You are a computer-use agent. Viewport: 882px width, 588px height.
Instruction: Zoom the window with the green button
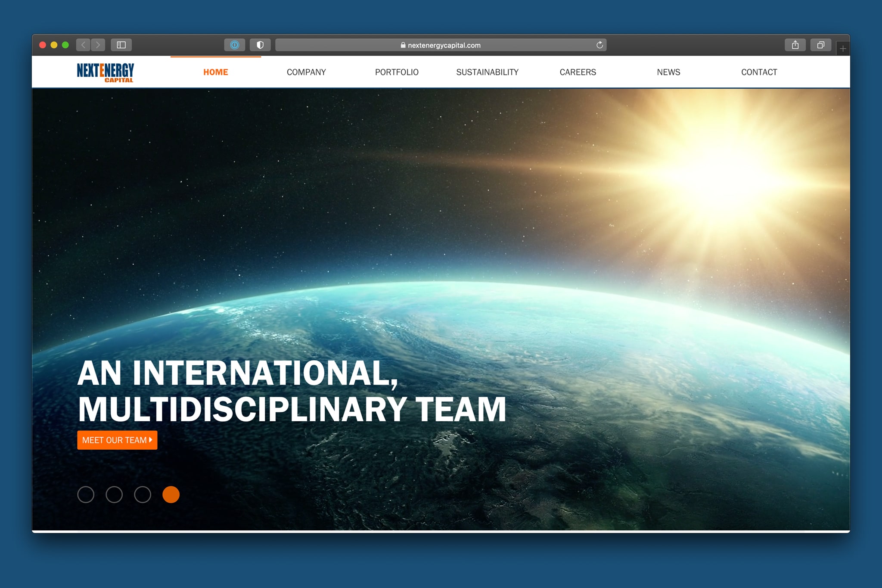pos(65,45)
